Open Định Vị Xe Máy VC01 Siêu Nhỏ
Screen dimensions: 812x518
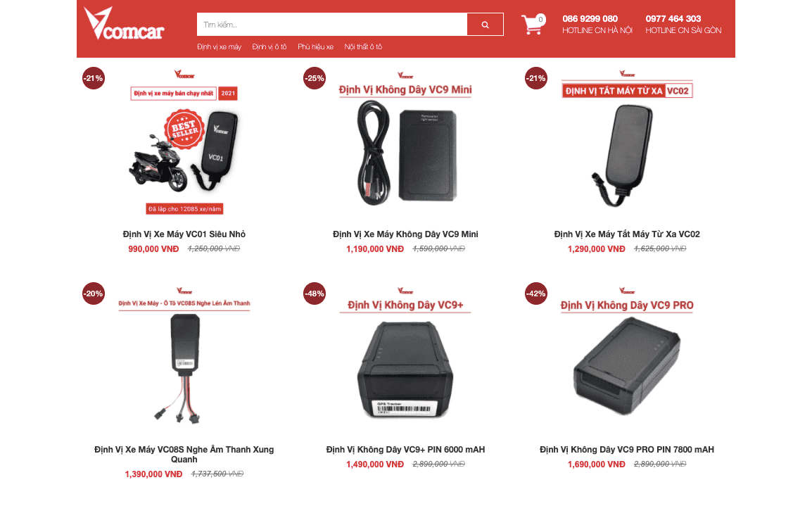pyautogui.click(x=184, y=234)
